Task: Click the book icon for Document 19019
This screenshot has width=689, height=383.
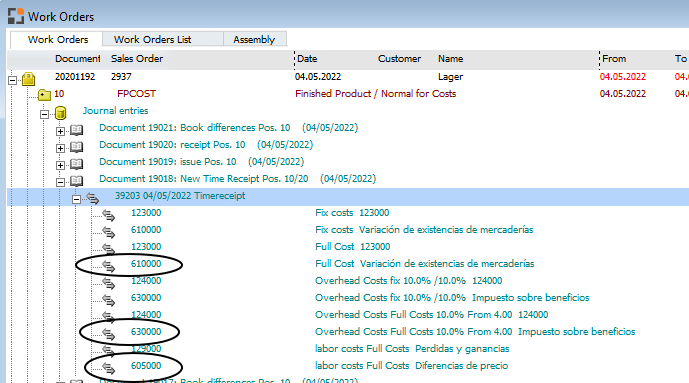Action: pyautogui.click(x=76, y=164)
